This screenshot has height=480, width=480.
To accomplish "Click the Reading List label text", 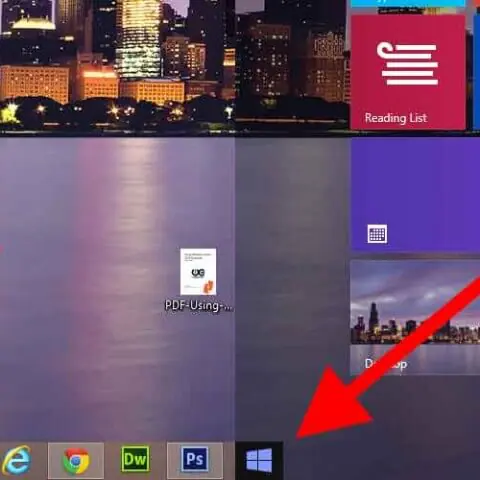I will pos(396,118).
